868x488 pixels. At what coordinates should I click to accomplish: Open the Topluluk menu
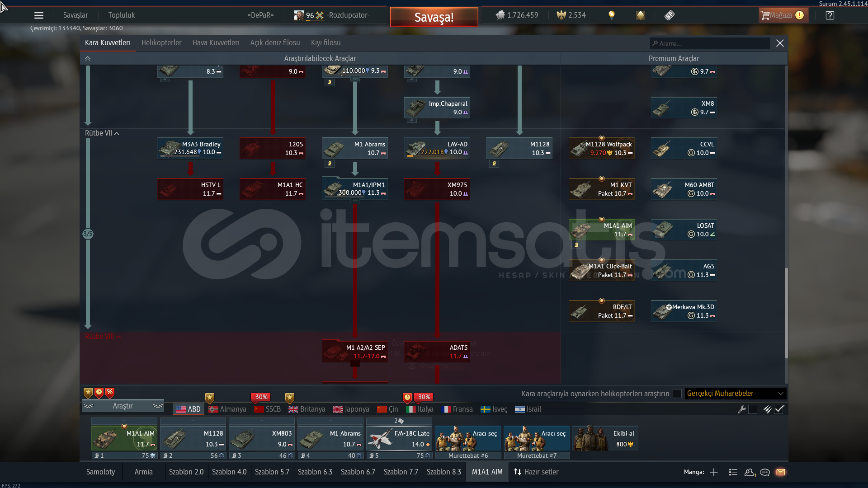[x=122, y=15]
